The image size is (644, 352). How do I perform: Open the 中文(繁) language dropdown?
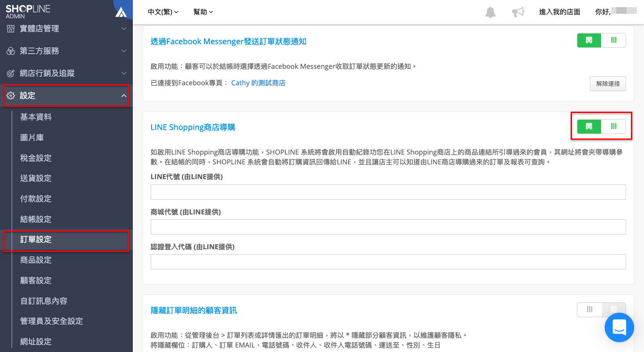pos(163,12)
